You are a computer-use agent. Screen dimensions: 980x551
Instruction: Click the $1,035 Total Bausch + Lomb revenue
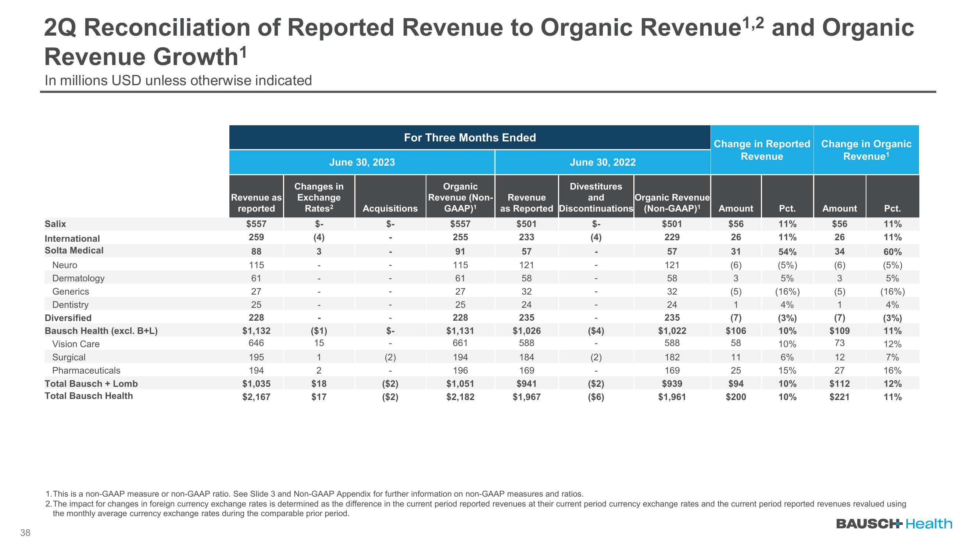tap(257, 384)
